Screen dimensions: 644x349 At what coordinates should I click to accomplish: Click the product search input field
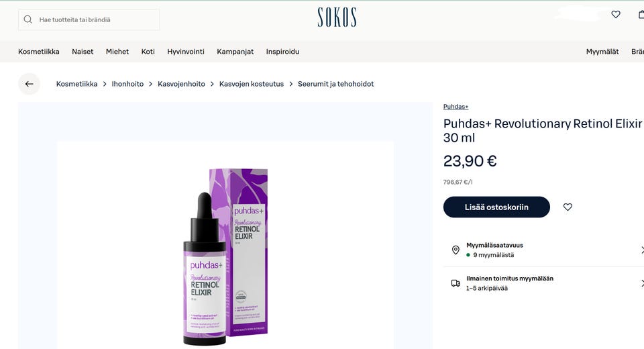click(x=89, y=19)
